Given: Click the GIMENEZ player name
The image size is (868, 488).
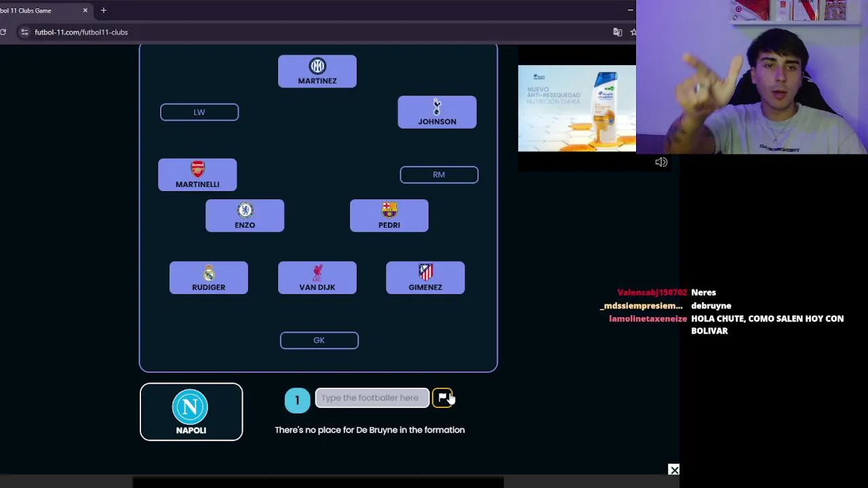Looking at the screenshot, I should [x=425, y=287].
